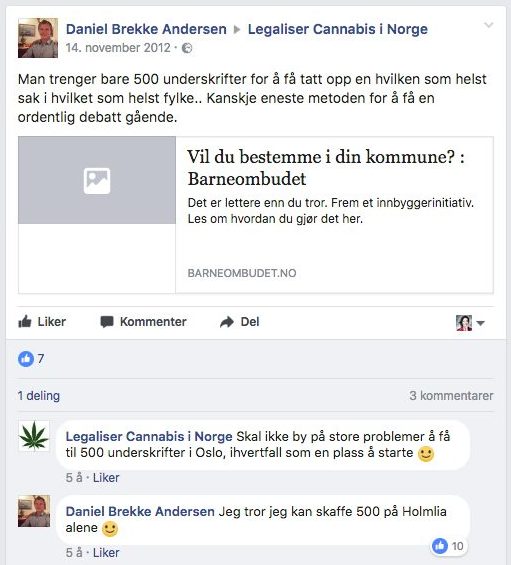Open post options chevron at top right

coord(488,25)
